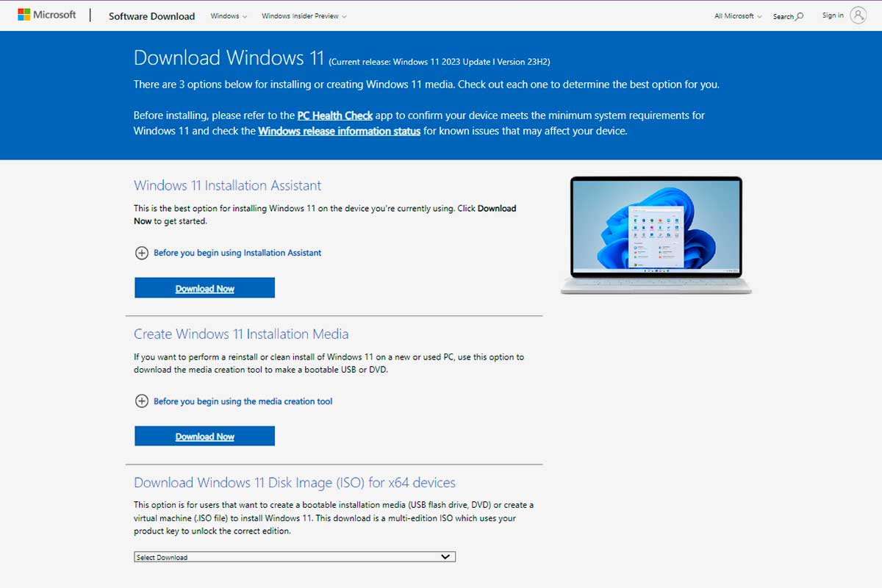Click the dropdown arrow on Select Download
The image size is (882, 588).
click(445, 556)
